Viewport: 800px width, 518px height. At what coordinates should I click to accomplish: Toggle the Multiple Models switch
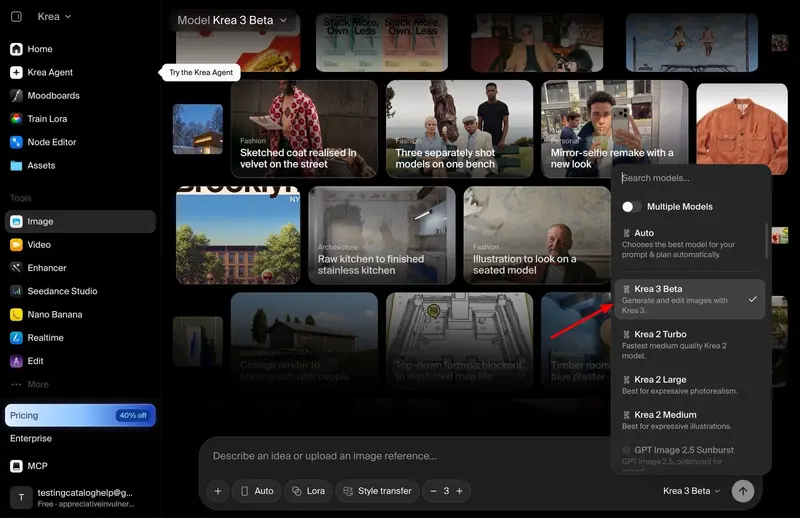pyautogui.click(x=631, y=207)
